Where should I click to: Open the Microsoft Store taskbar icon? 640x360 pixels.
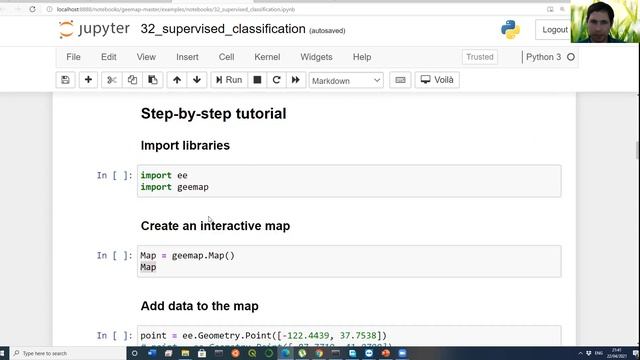(x=202, y=353)
